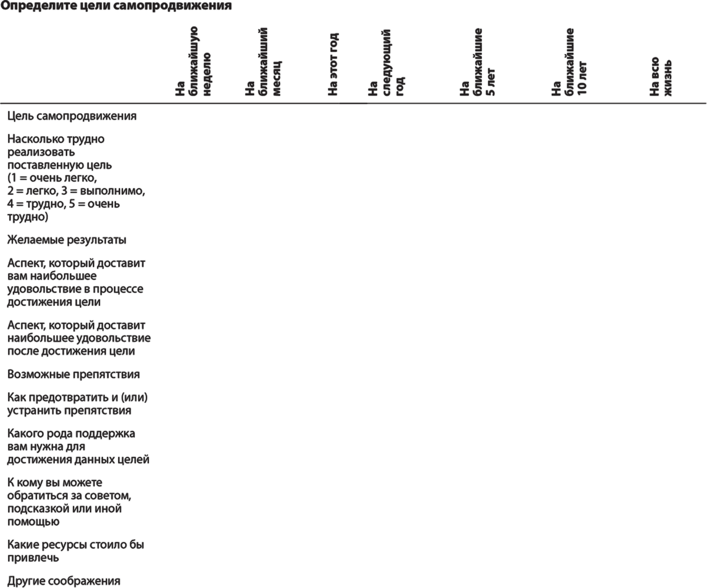Select row about удовольствие в процессе достижения цели

pyautogui.click(x=76, y=282)
